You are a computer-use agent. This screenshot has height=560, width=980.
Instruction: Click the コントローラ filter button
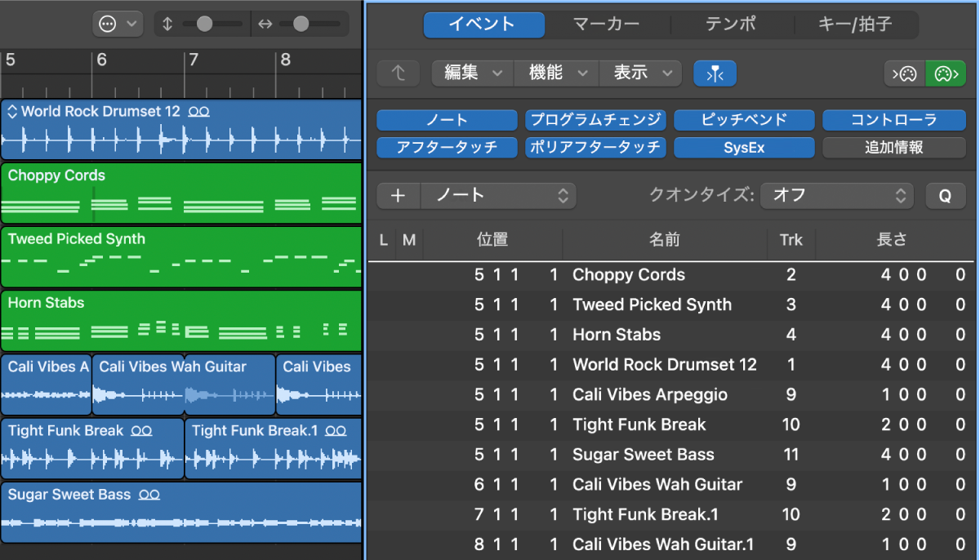tap(893, 120)
